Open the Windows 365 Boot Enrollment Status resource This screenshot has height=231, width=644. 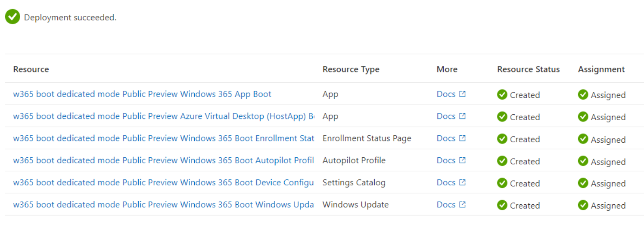point(164,138)
